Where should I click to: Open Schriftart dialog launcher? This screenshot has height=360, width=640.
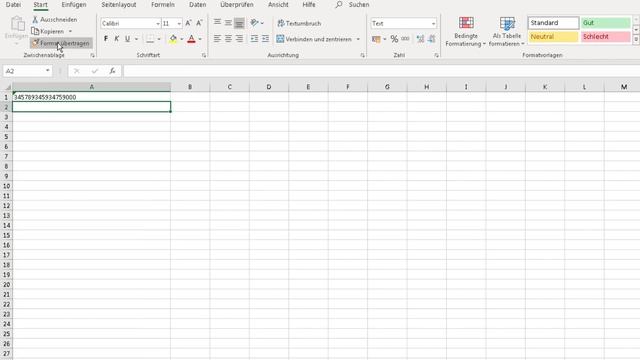pos(204,55)
